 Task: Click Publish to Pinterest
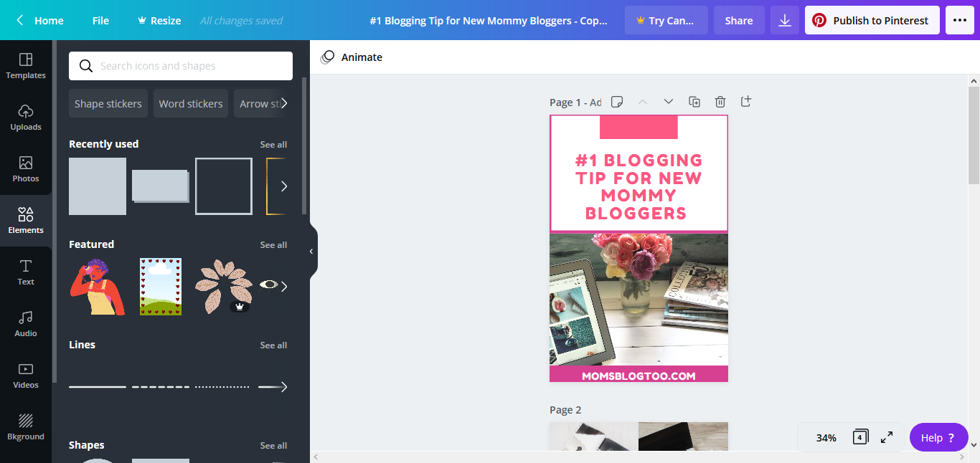pyautogui.click(x=872, y=19)
